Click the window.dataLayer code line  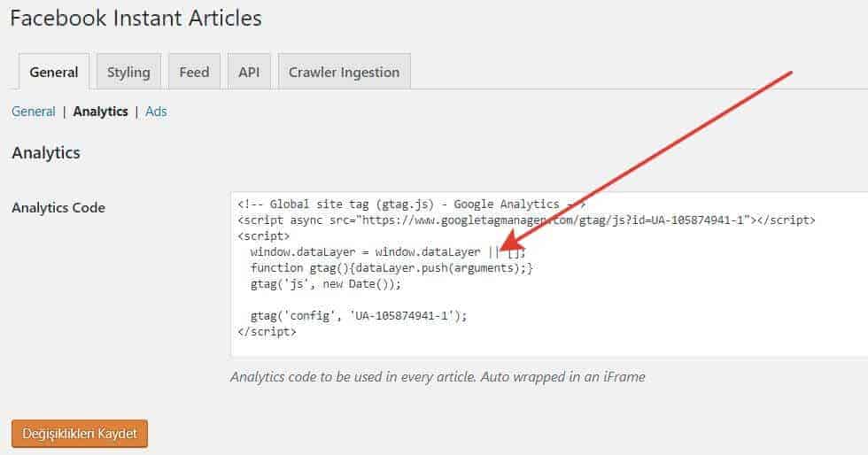coord(388,252)
